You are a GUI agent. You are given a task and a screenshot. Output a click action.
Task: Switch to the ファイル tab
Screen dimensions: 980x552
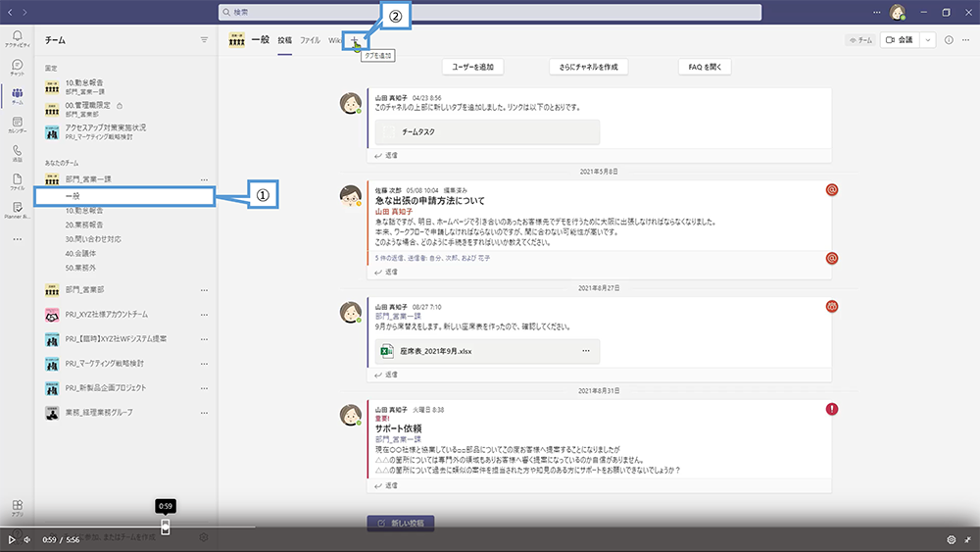pos(310,40)
